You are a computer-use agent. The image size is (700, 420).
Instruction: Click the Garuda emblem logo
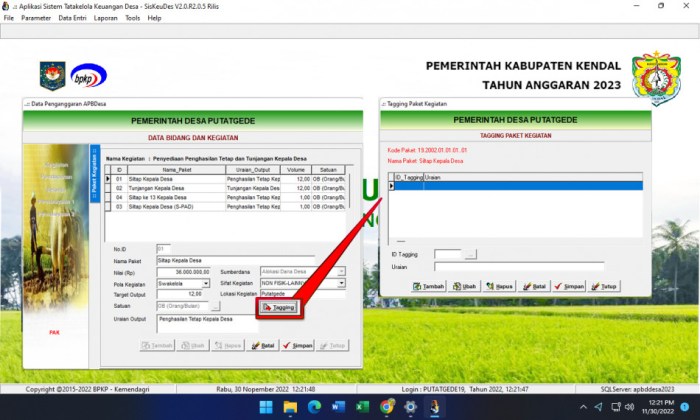click(x=53, y=76)
